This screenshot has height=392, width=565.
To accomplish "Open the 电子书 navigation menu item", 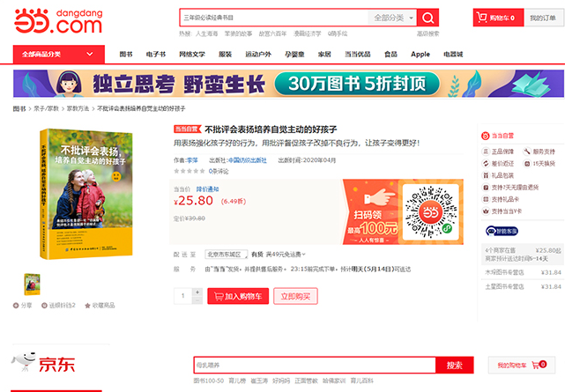I will point(156,55).
